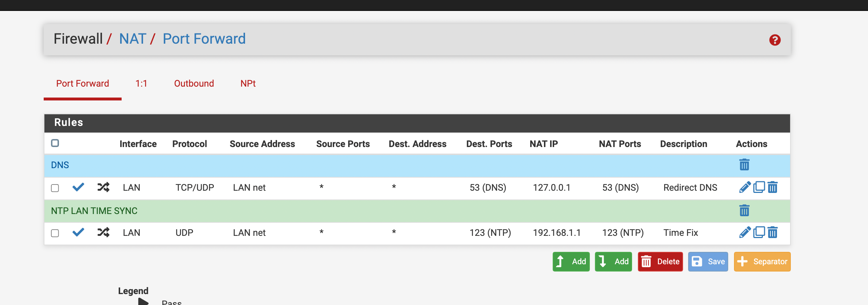868x305 pixels.
Task: Delete the Redirect DNS rule trash icon
Action: [773, 187]
